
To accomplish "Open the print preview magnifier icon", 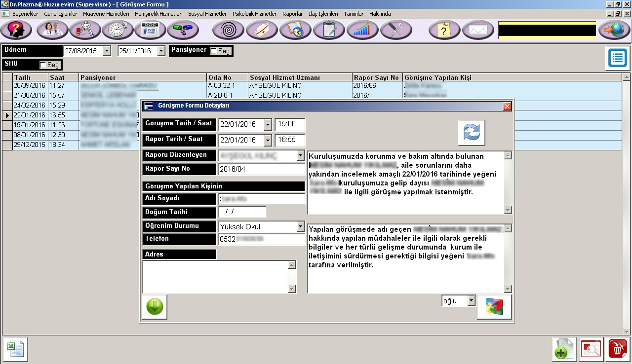I will [x=591, y=349].
